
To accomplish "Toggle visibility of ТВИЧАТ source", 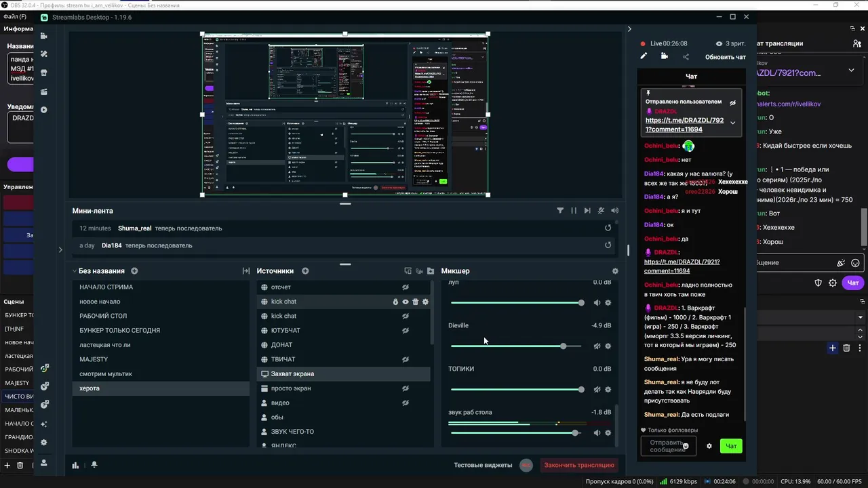I will pos(406,359).
